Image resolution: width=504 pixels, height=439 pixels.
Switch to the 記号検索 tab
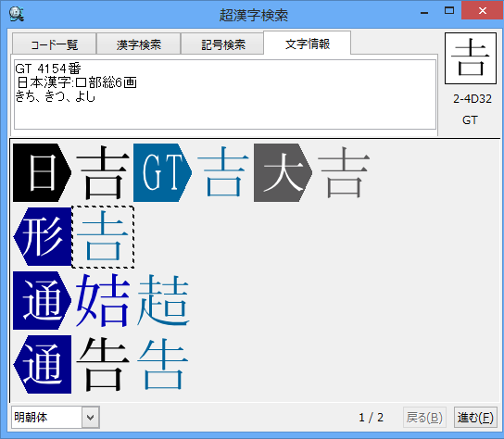[223, 44]
